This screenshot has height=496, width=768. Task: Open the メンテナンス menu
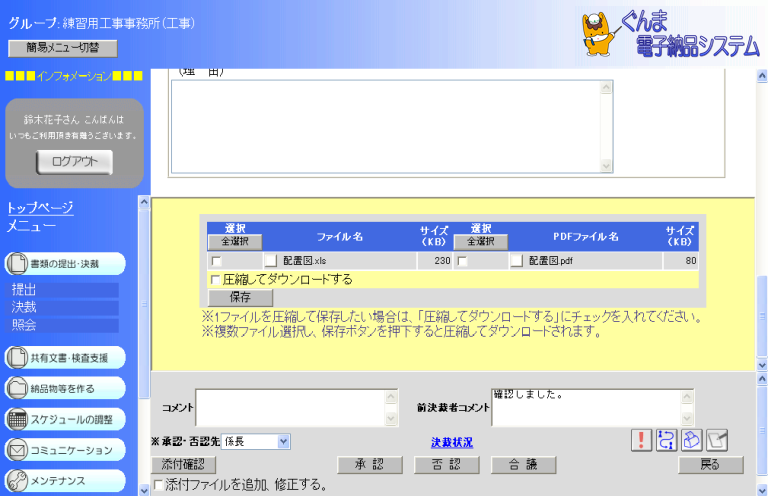(65, 481)
